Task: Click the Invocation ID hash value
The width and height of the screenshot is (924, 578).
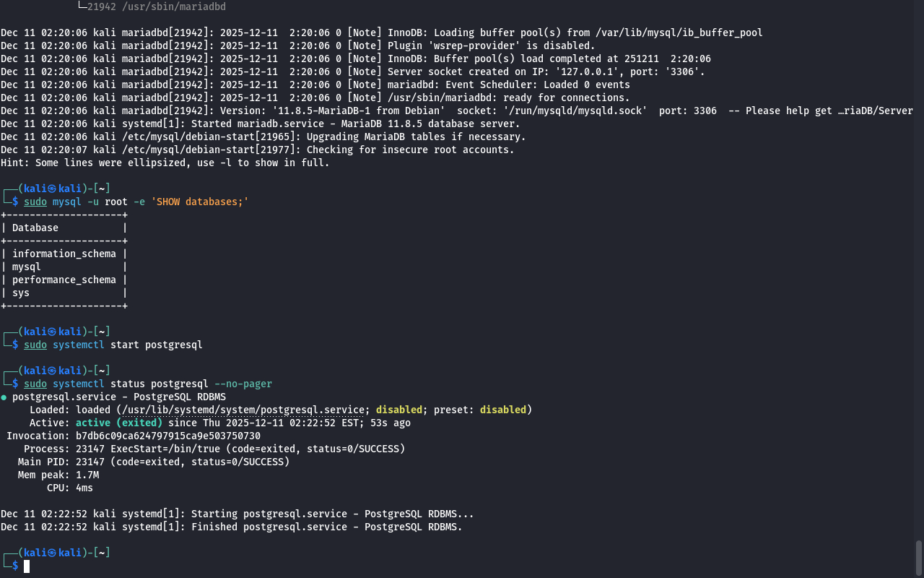Action: pos(168,436)
